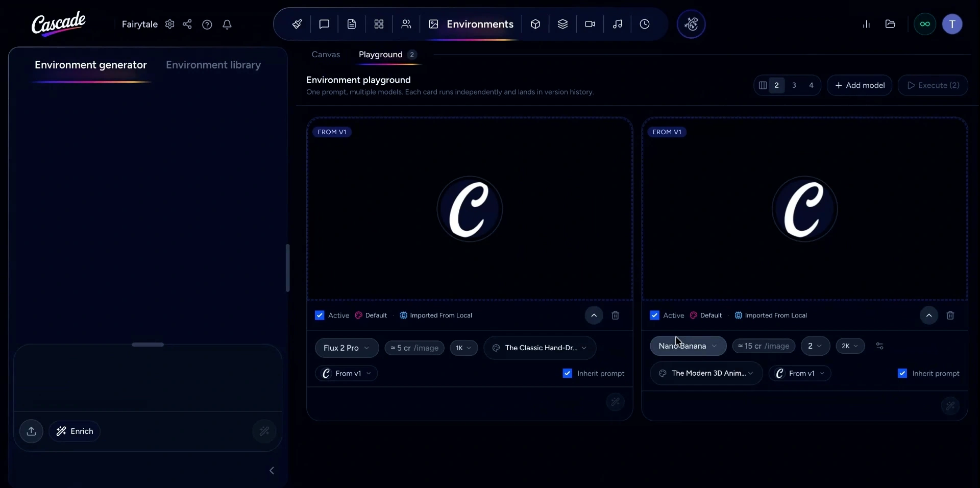This screenshot has width=980, height=488.
Task: Open the bar chart usage stats icon
Action: coord(866,24)
